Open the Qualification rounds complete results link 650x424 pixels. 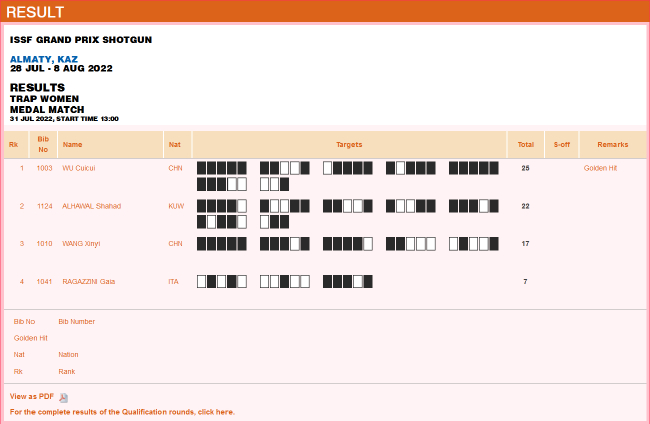pos(122,412)
